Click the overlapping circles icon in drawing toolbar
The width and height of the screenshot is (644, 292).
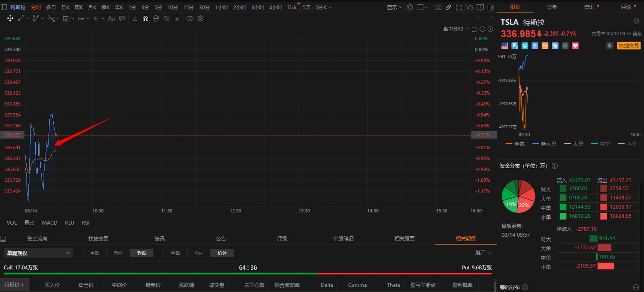point(190,18)
